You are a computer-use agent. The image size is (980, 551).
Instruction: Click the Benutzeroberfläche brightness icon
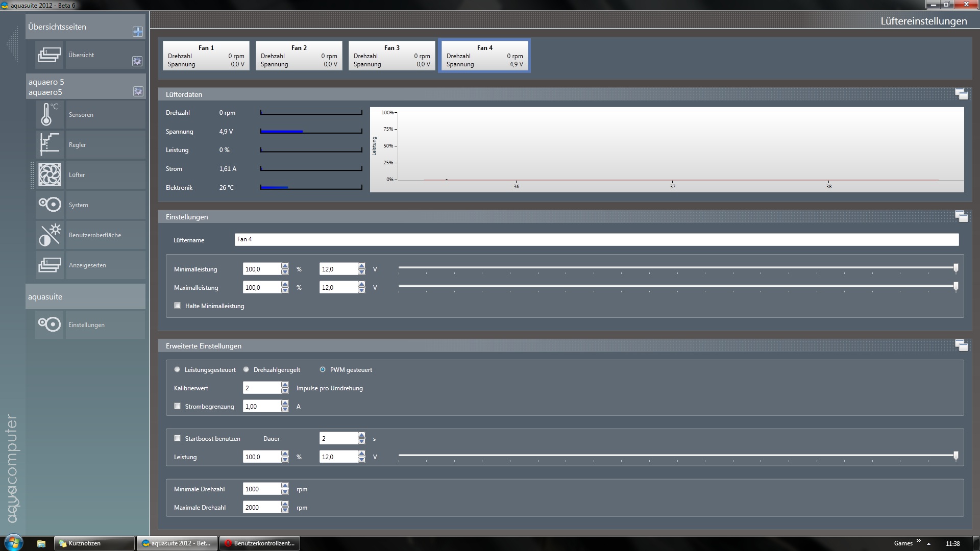pyautogui.click(x=50, y=235)
